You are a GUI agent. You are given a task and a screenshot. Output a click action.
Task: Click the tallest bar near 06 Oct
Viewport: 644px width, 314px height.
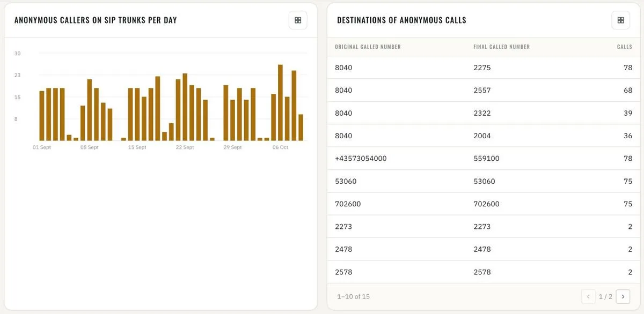tap(280, 102)
